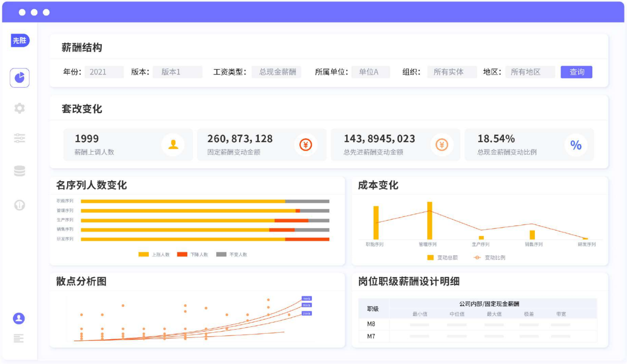Open the 地区 dropdown showing 所有地区
Viewport: 627px width, 364px height.
529,72
